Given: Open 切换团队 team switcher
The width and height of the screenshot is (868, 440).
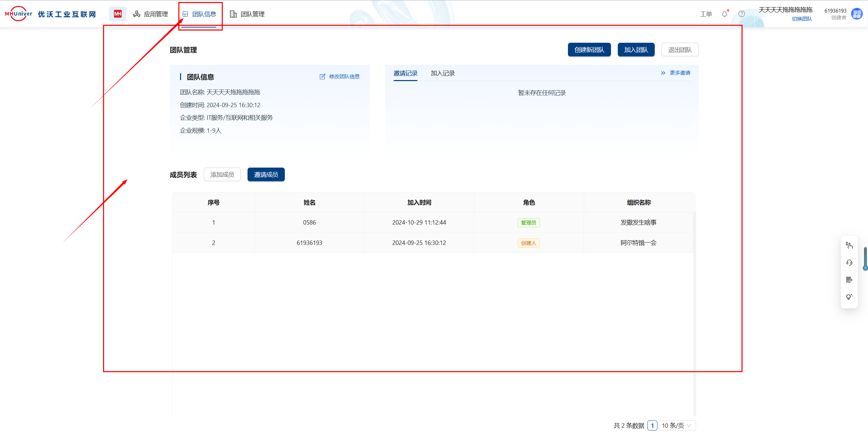Looking at the screenshot, I should [x=802, y=19].
